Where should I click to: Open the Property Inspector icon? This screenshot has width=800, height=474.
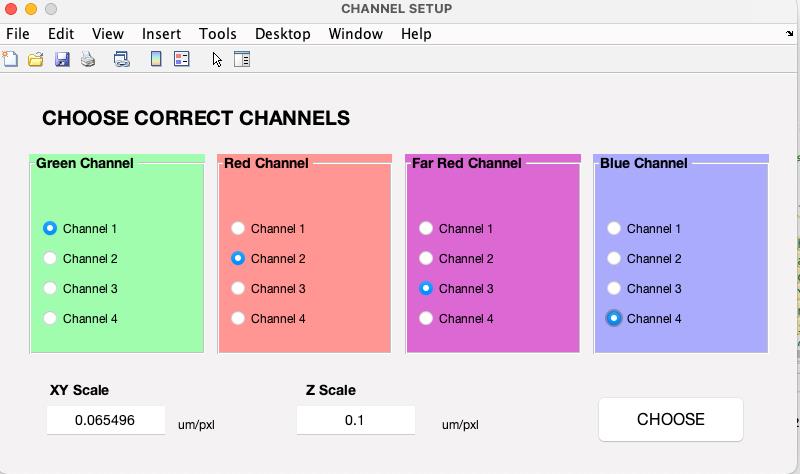242,59
